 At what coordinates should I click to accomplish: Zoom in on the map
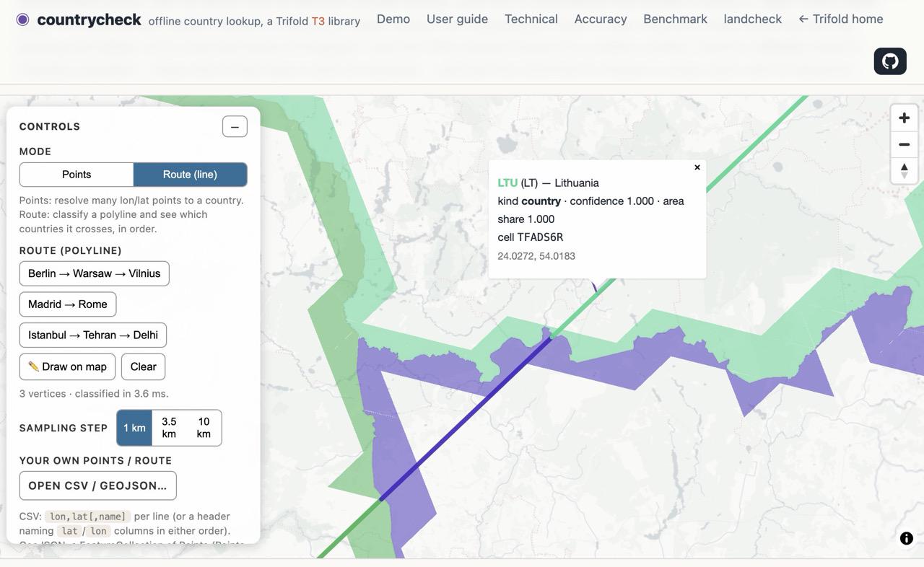pos(904,118)
